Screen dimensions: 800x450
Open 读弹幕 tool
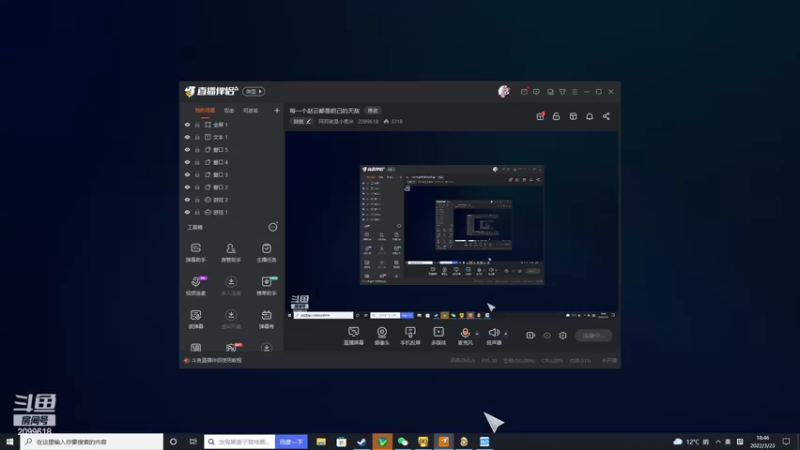[x=195, y=318]
